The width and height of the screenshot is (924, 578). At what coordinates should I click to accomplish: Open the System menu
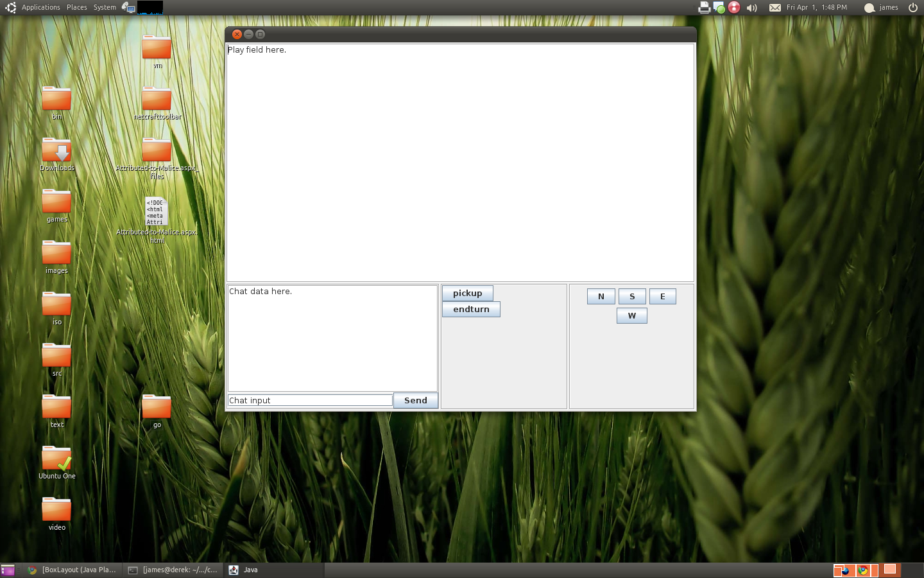pos(105,7)
